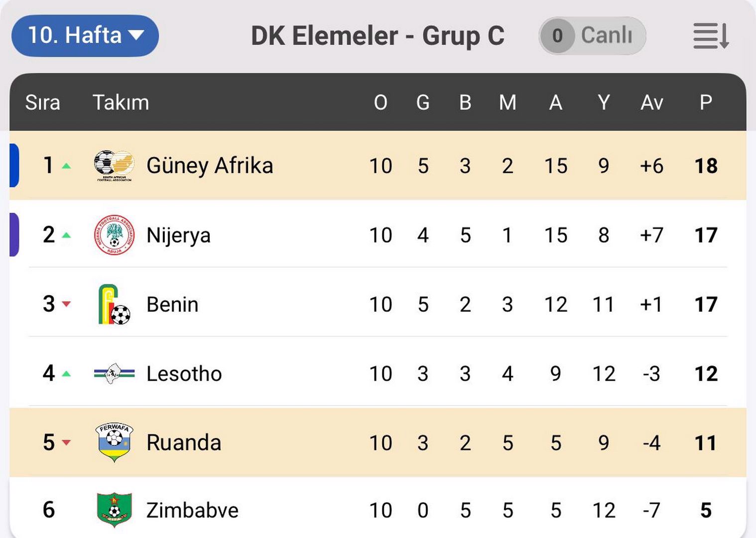Sort by the P points column header
756x538 pixels.
click(x=706, y=103)
